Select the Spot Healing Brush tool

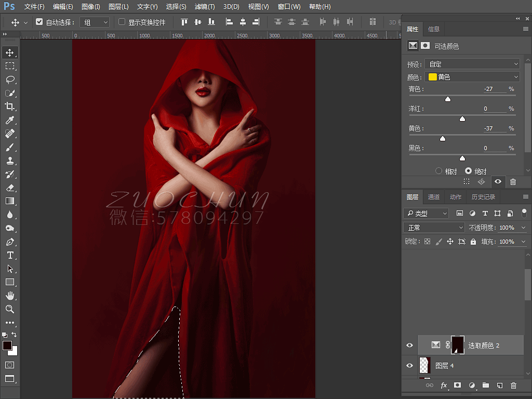click(10, 134)
